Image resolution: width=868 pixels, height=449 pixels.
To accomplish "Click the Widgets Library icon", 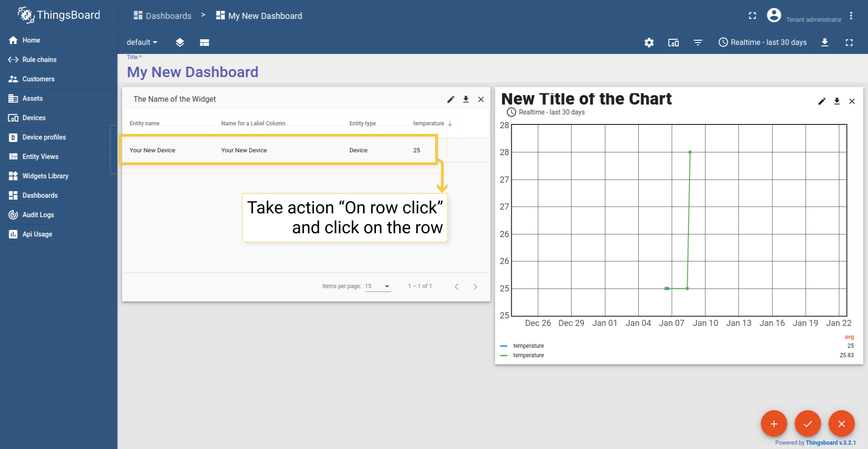I will coord(13,176).
